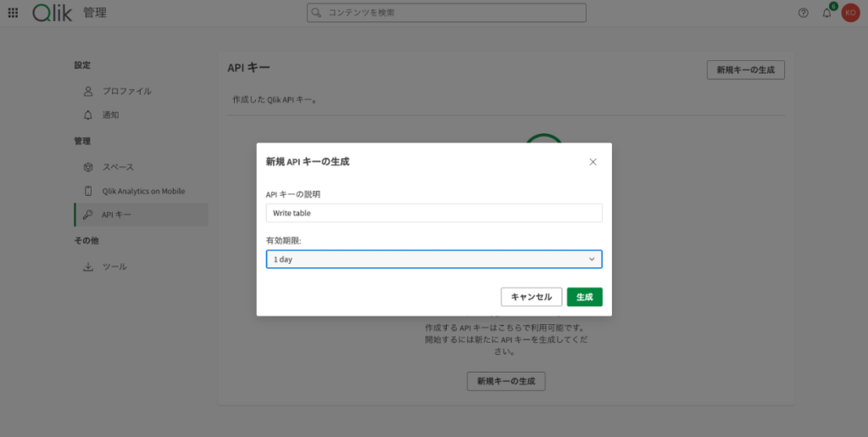Open the notifications bell in header
The width and height of the screenshot is (868, 437).
pyautogui.click(x=827, y=13)
